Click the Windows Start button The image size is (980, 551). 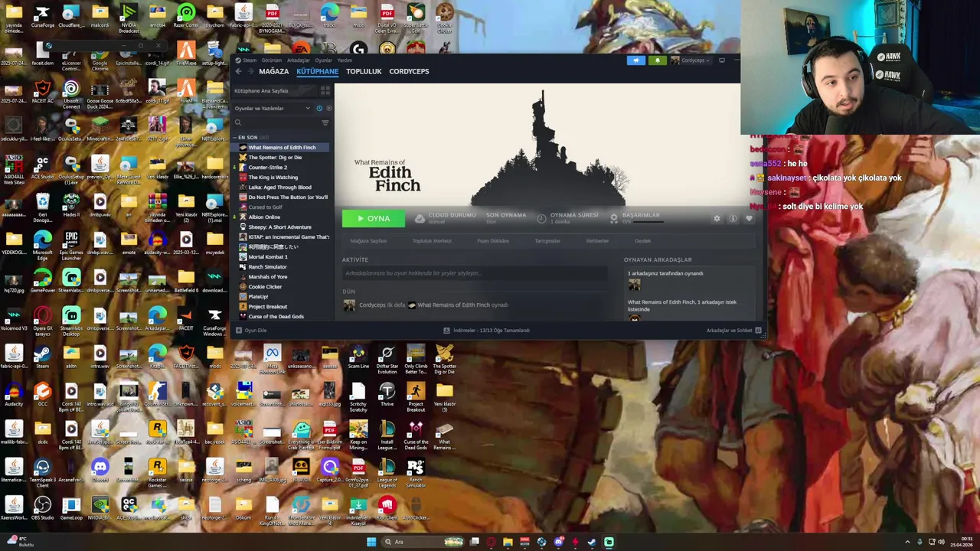pos(371,542)
